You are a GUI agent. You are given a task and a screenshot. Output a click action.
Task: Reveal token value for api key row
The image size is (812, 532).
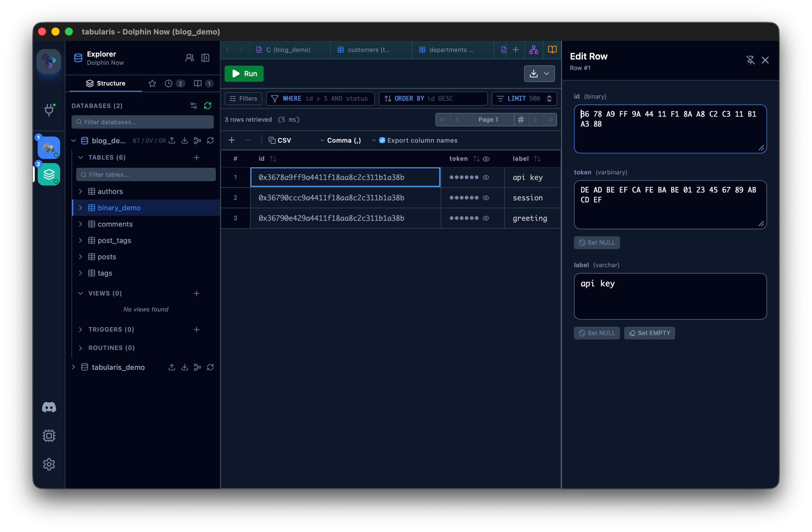[486, 177]
